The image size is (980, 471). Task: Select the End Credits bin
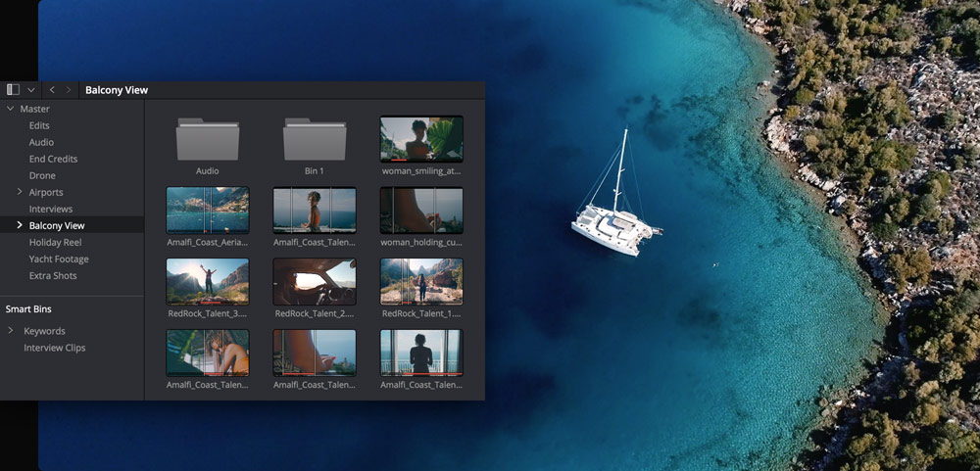[53, 159]
